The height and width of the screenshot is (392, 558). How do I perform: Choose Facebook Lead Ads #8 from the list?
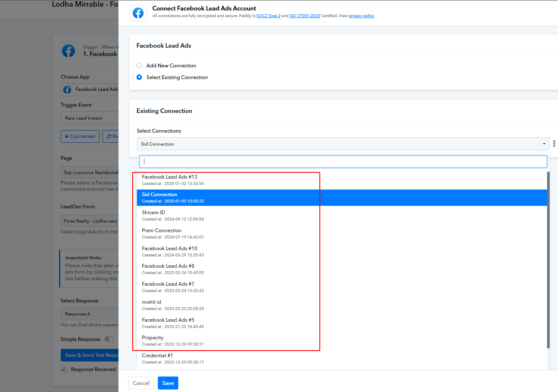pos(342,269)
